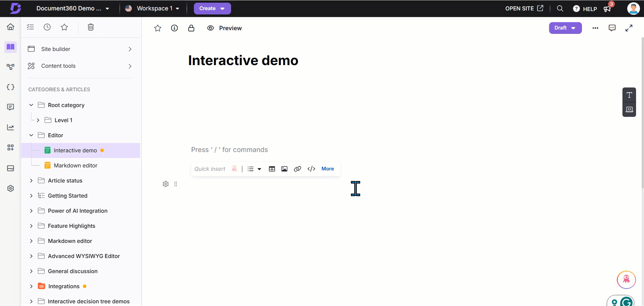644x306 pixels.
Task: Insert a hyperlink from the quick insert bar
Action: click(298, 169)
